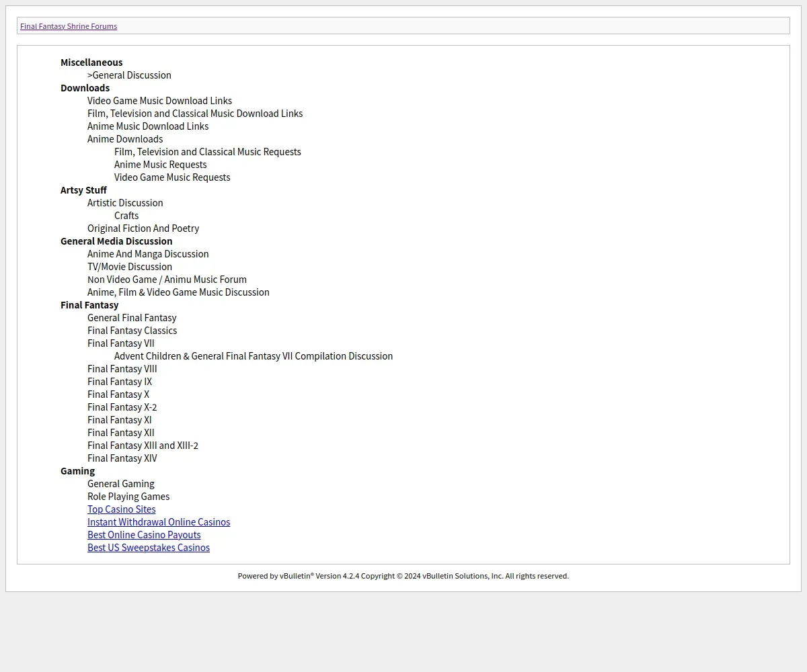Follow the Instant Withdrawal Online Casinos link
This screenshot has height=672, width=807.
point(159,522)
